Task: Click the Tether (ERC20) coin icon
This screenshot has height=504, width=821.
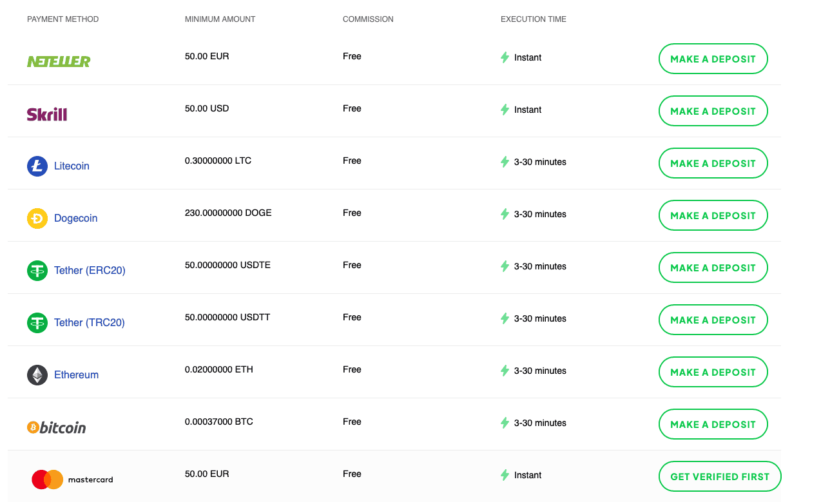Action: point(37,271)
